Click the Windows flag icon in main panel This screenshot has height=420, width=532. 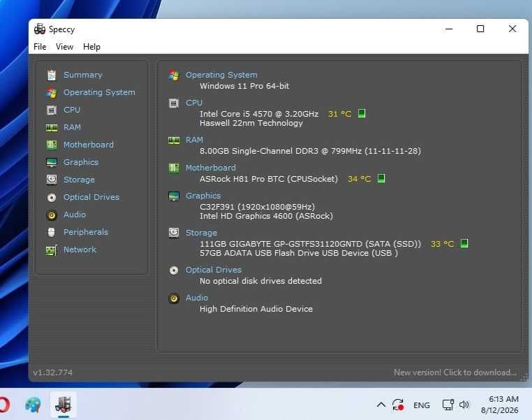pyautogui.click(x=174, y=75)
